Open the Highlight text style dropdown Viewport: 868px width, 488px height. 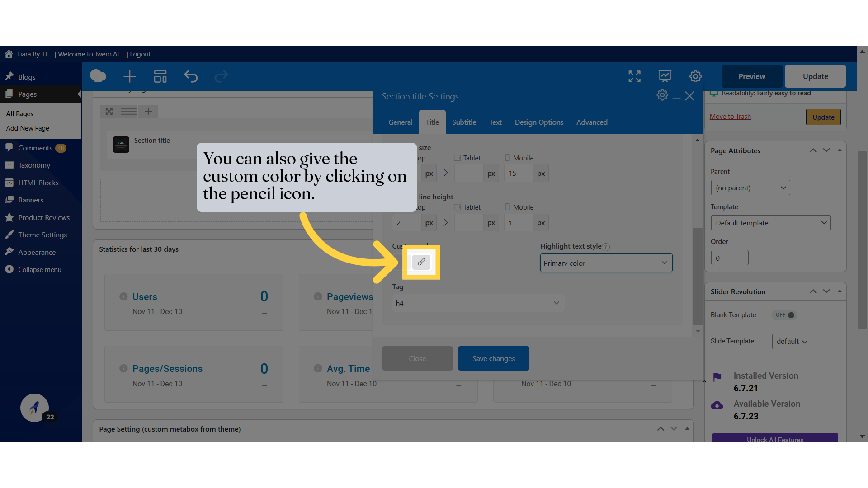click(x=606, y=263)
